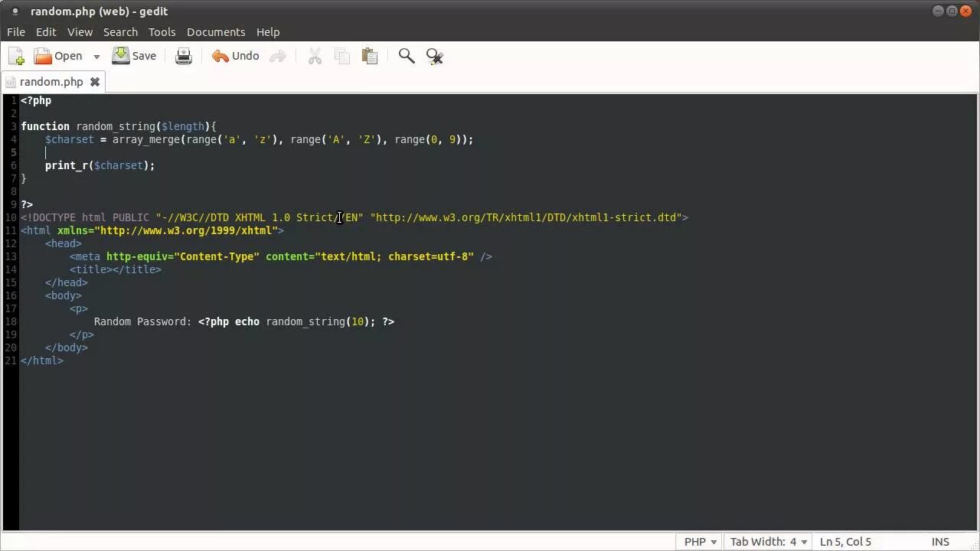Click the opening <?php tag

click(36, 100)
